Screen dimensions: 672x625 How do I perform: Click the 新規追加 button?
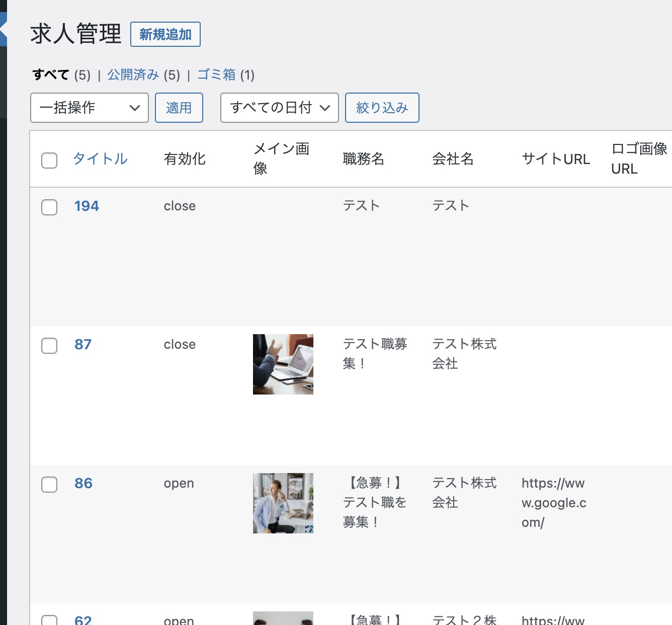165,34
